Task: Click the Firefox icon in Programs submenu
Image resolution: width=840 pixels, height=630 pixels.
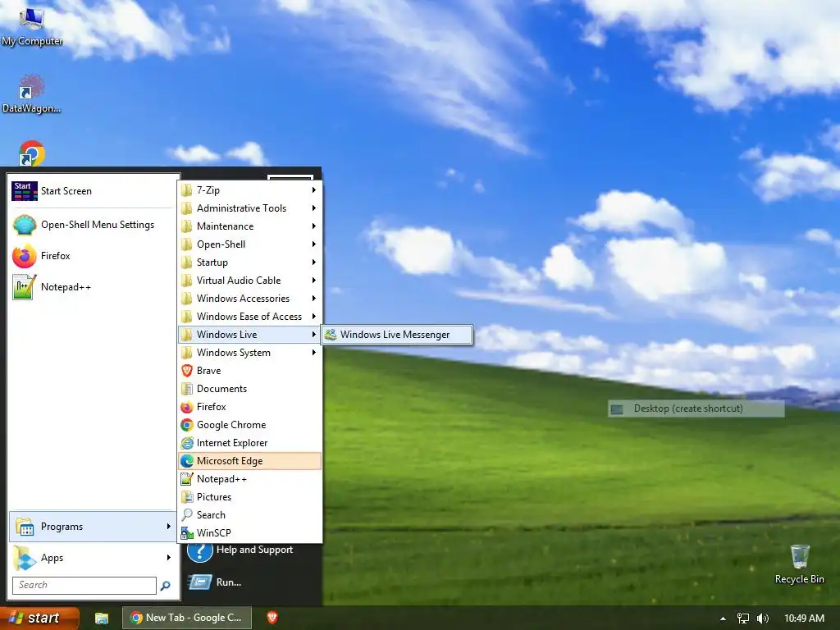Action: 187,407
